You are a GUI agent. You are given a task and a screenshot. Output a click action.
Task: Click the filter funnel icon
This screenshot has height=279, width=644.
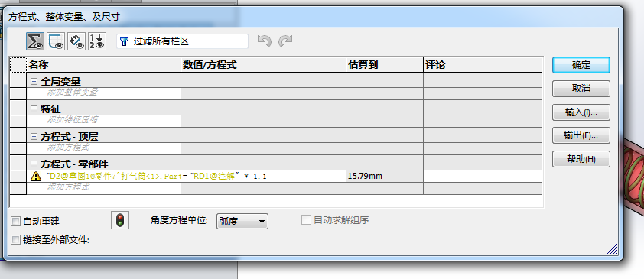click(x=124, y=41)
